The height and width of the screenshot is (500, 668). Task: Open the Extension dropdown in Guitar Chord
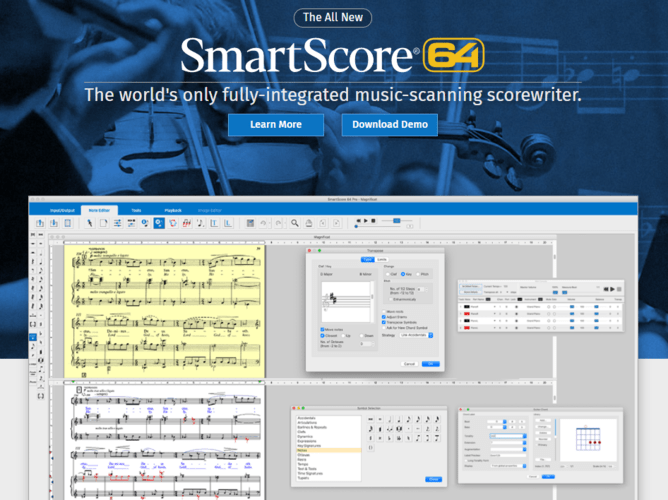pyautogui.click(x=508, y=443)
